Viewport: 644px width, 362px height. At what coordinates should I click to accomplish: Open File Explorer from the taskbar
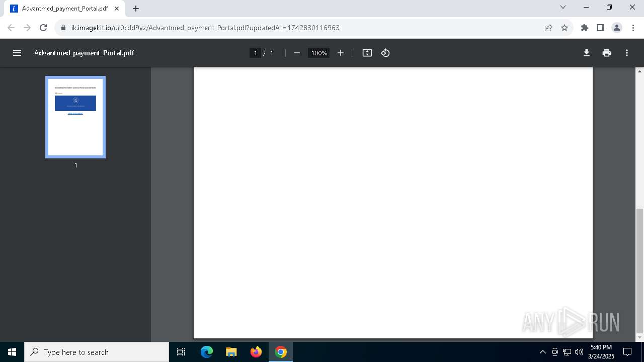coord(231,352)
